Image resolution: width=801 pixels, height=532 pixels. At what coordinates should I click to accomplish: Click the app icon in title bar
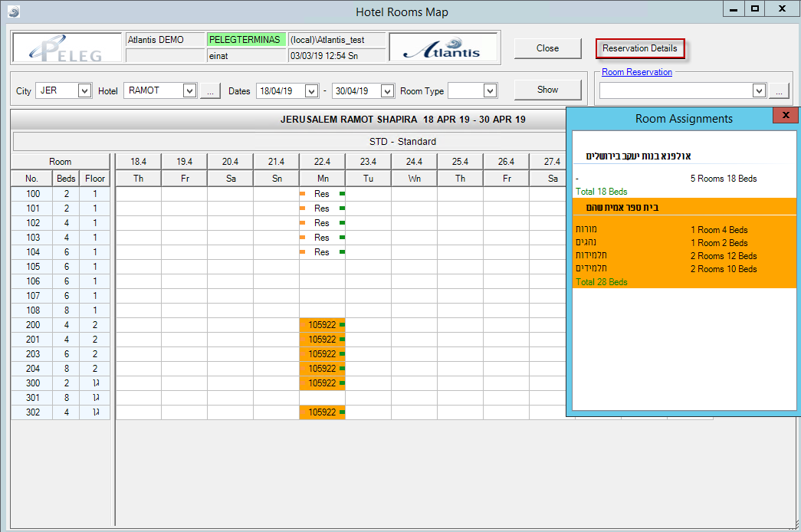coord(13,11)
